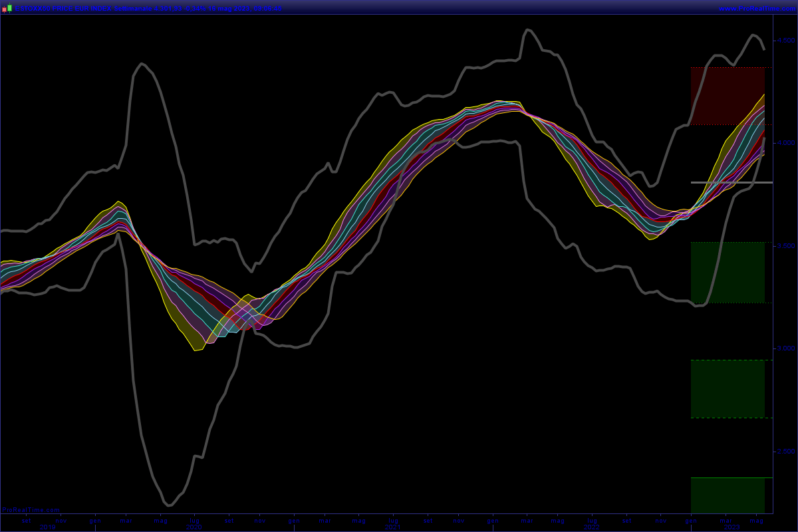Select the 2020 year label on time axis
Image resolution: width=798 pixels, height=532 pixels.
194,527
